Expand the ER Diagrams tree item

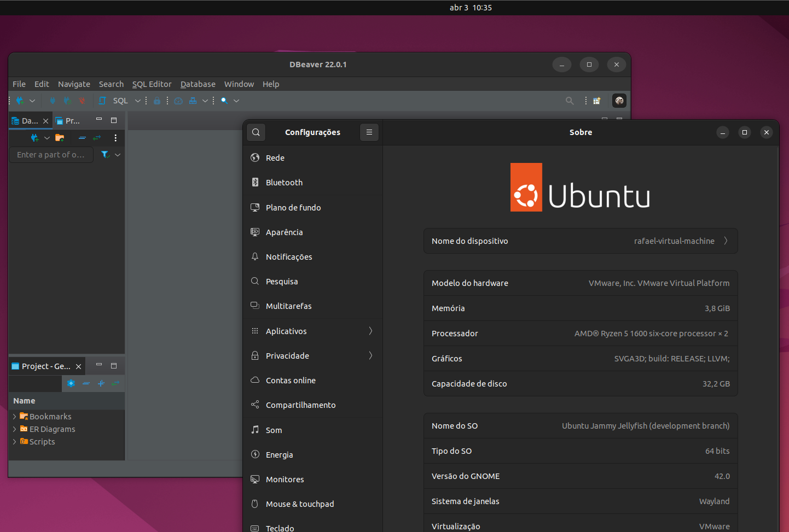(15, 429)
